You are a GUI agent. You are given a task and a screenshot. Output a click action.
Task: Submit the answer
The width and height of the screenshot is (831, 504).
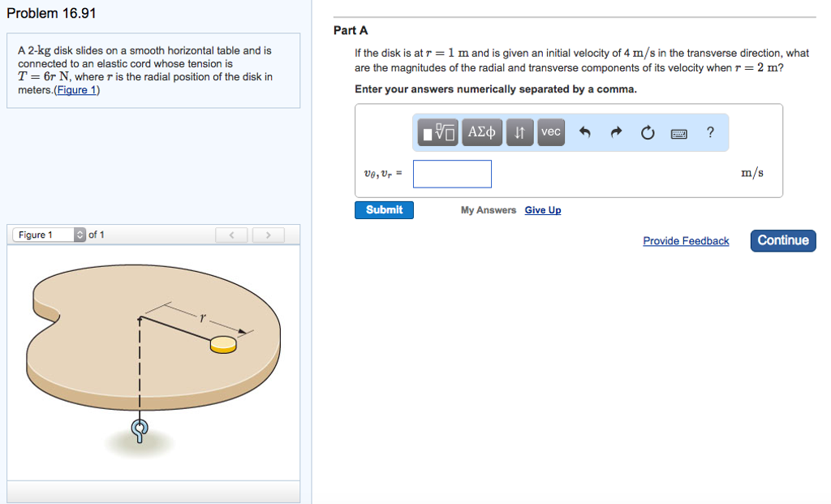384,209
